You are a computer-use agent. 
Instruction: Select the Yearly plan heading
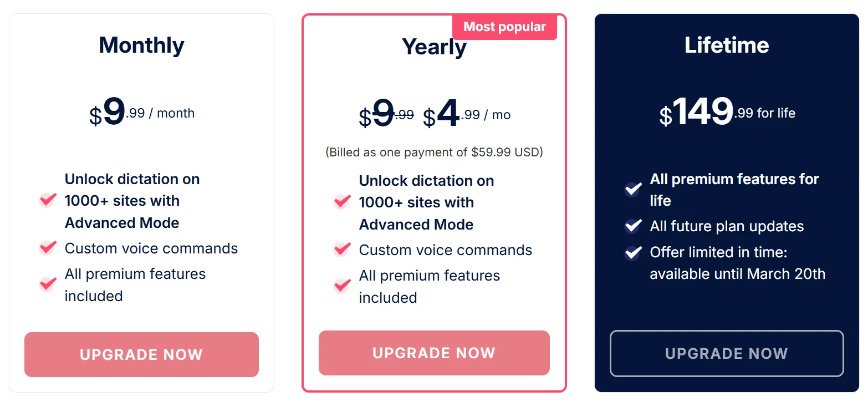pos(434,47)
